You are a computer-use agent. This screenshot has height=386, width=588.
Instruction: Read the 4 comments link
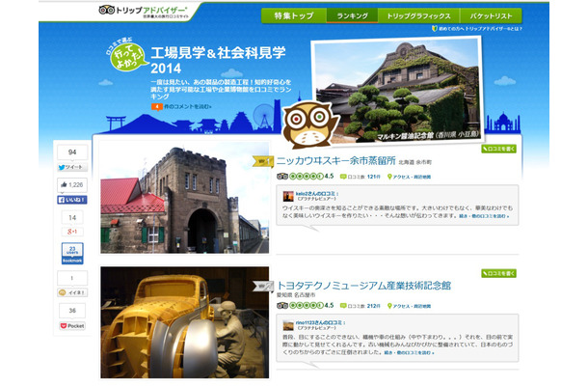click(x=188, y=107)
